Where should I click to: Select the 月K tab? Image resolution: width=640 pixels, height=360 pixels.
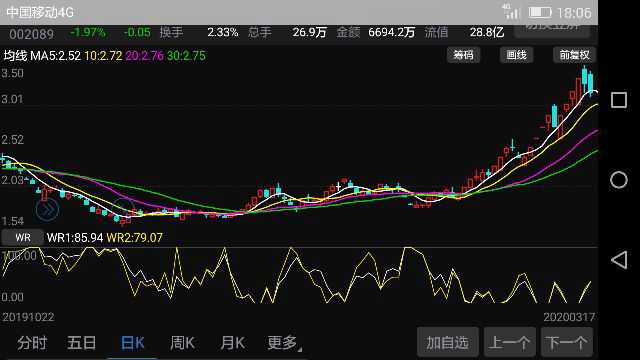[x=232, y=342]
